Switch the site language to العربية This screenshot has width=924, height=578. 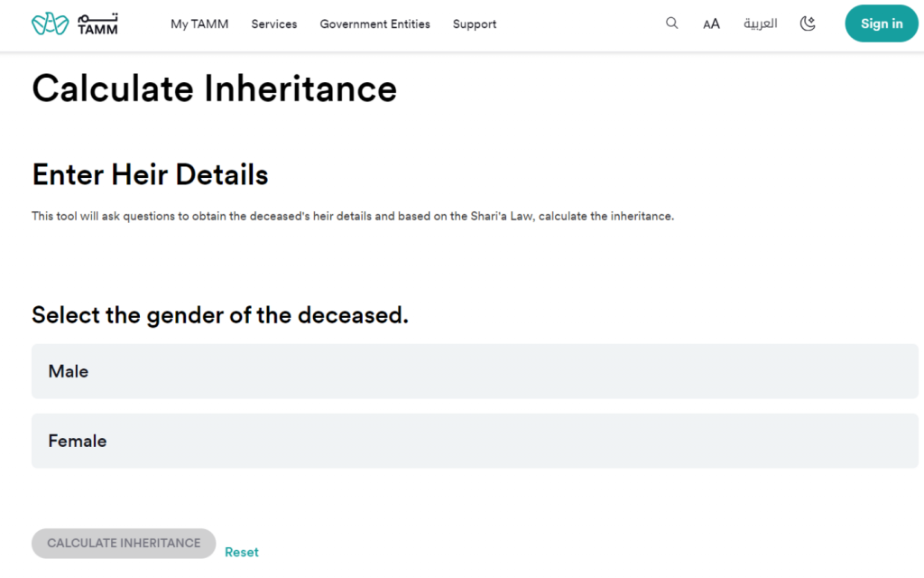pyautogui.click(x=760, y=23)
